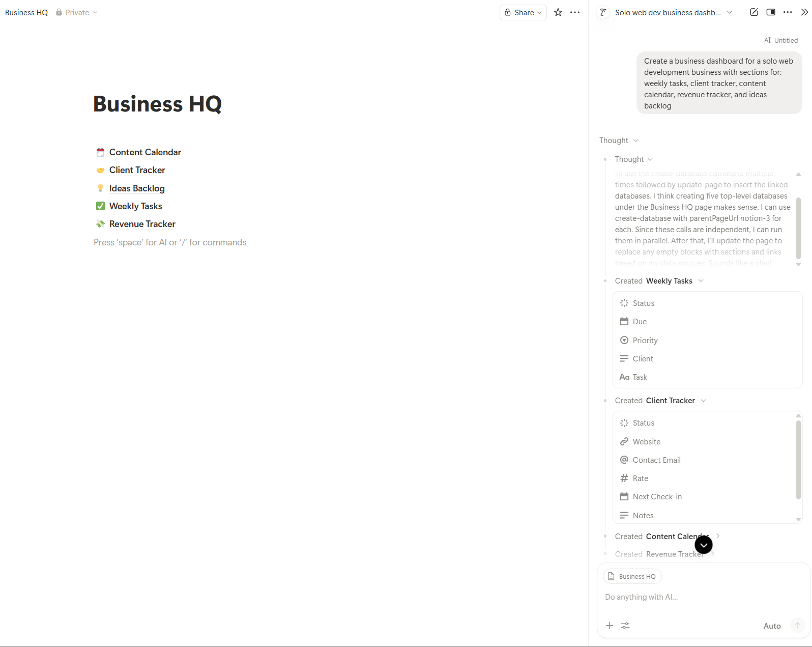Viewport: 812px width, 647px height.
Task: Click the Client Tracker properties scrollbar
Action: (798, 459)
